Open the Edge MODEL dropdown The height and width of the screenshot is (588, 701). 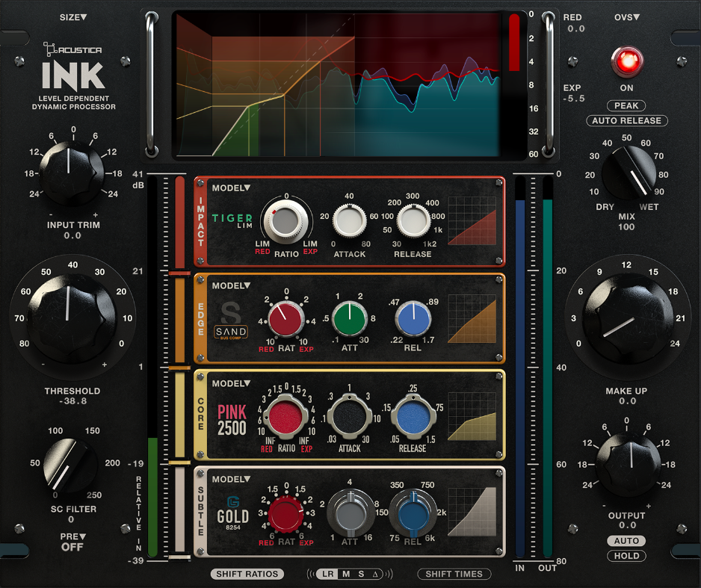(x=231, y=285)
